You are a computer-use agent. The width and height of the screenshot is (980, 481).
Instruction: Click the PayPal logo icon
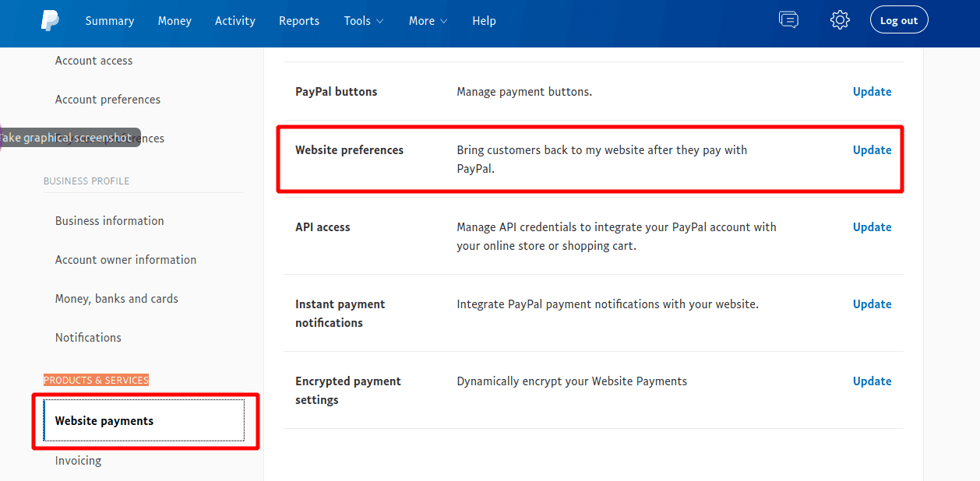click(50, 21)
